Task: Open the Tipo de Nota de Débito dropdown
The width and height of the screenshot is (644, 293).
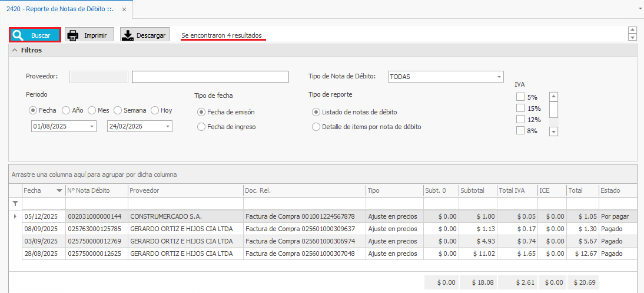Action: coord(499,77)
